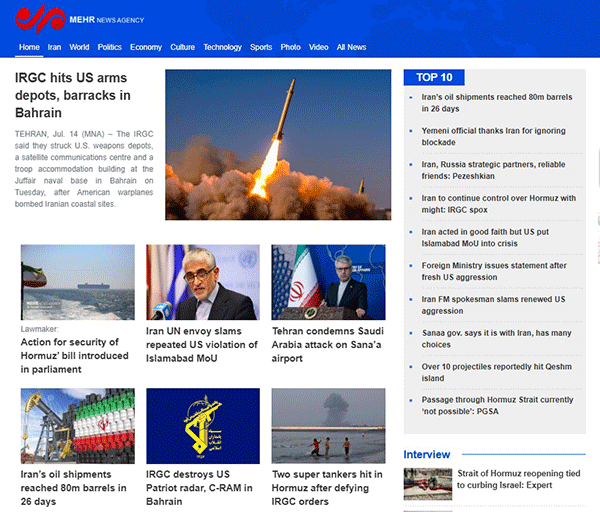Click the beach smoke plume thumbnail
This screenshot has width=600, height=512.
coord(328,426)
